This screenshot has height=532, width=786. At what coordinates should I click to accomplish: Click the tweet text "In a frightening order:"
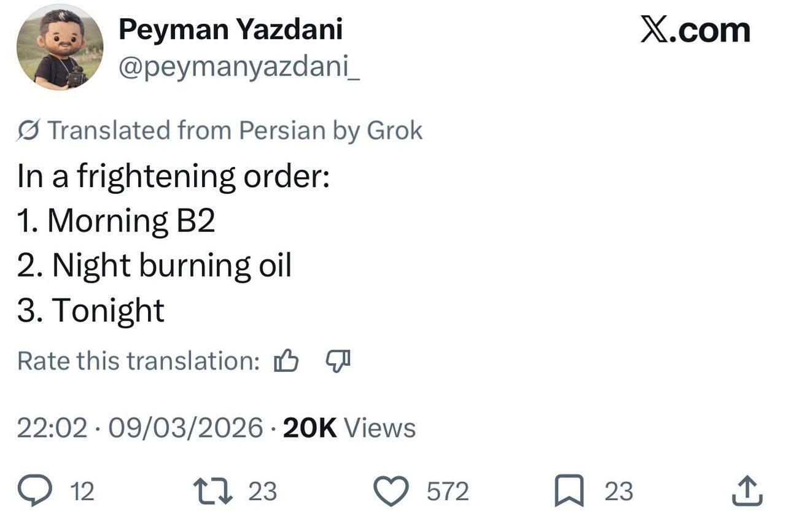tap(174, 176)
